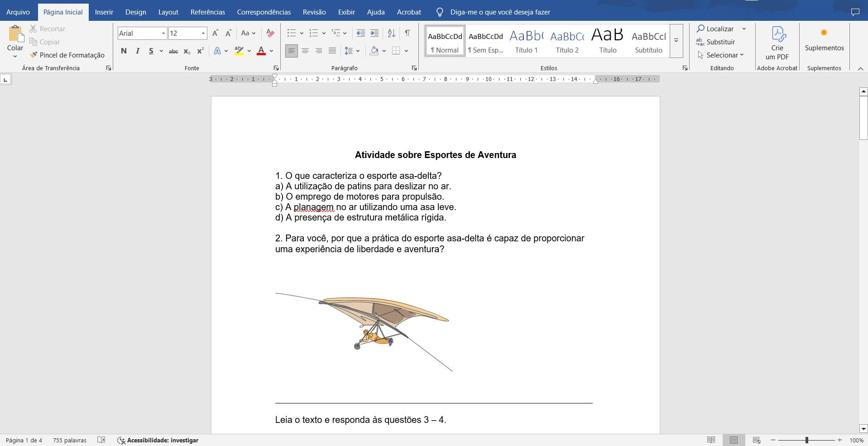Screen dimensions: 868x446
Task: Toggle italic formatting
Action: [x=137, y=51]
